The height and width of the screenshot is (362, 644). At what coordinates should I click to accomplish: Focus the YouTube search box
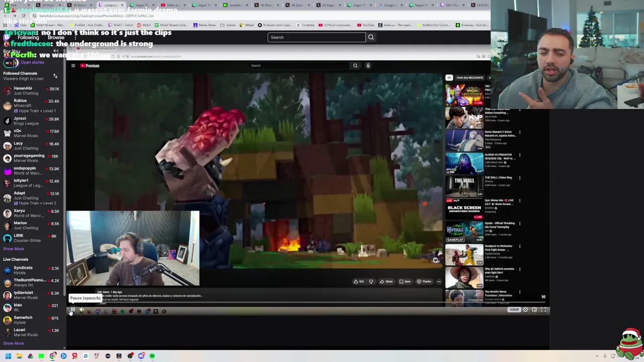(299, 65)
